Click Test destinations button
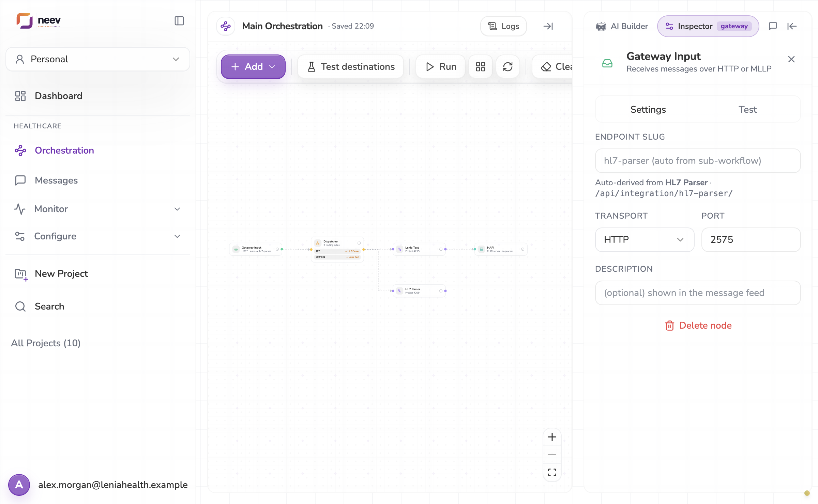818x504 pixels. point(351,67)
